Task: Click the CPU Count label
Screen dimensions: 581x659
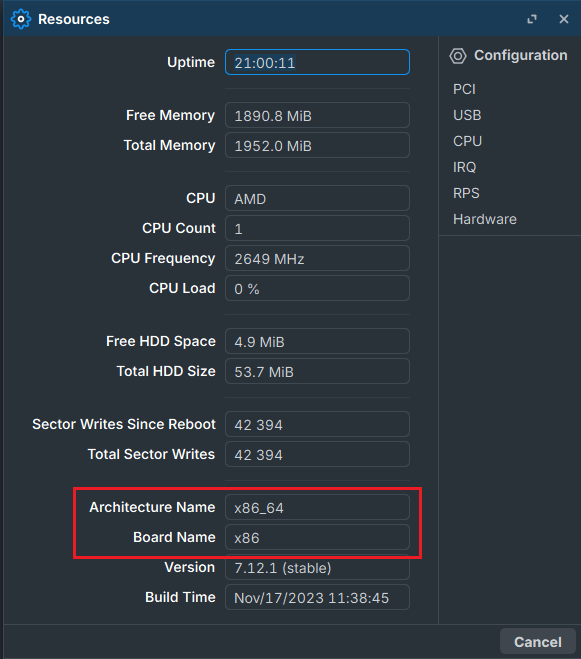Action: click(179, 228)
